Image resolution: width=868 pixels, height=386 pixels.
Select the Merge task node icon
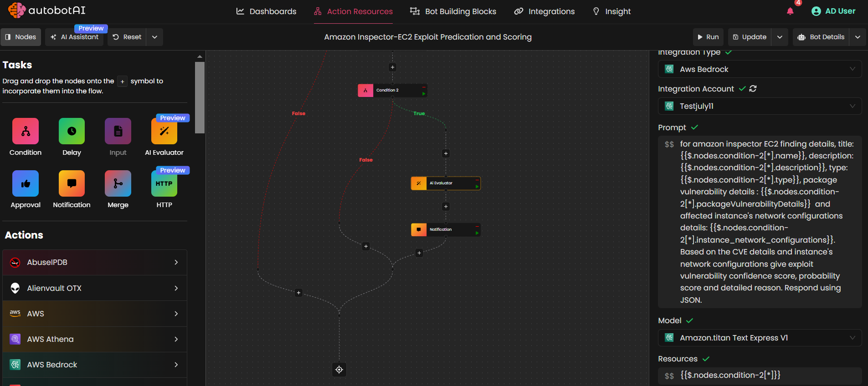(118, 183)
